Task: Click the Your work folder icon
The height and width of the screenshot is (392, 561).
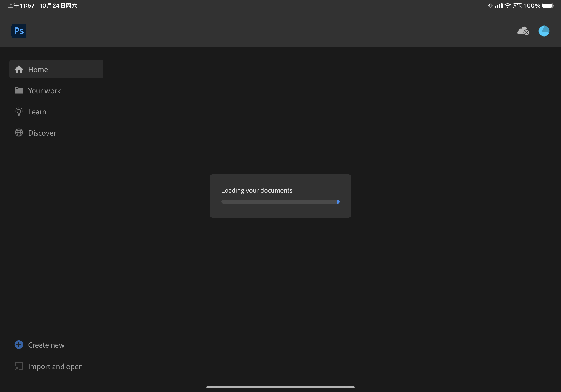Action: (19, 90)
